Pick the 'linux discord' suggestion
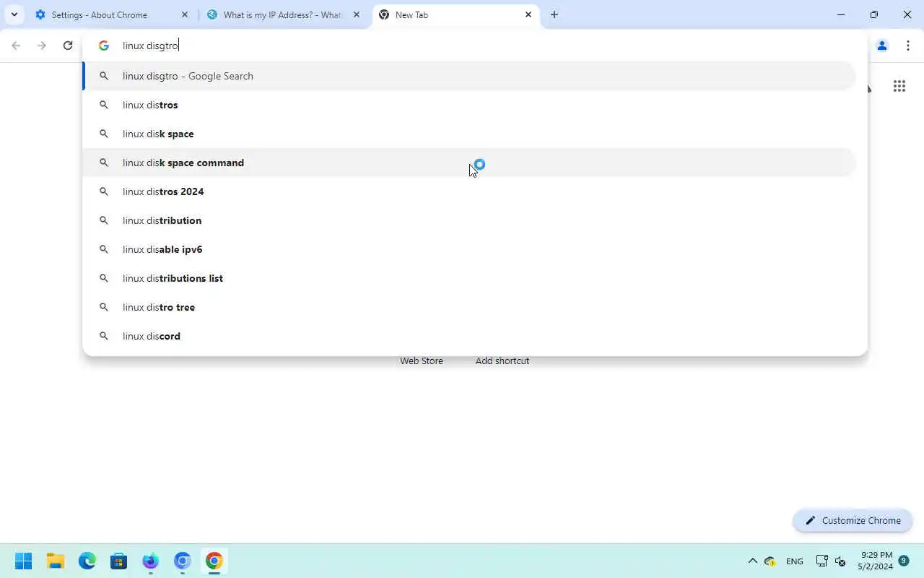The width and height of the screenshot is (924, 578). pos(470,336)
